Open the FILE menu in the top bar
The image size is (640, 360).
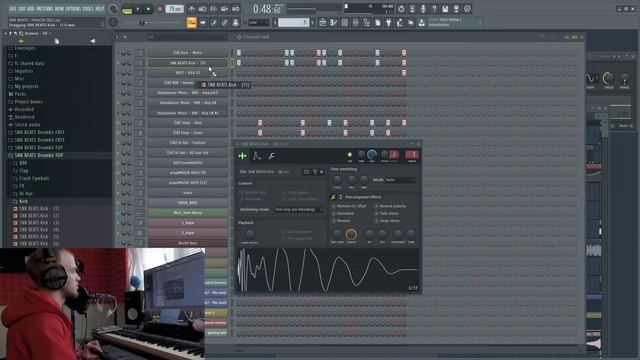pos(12,9)
